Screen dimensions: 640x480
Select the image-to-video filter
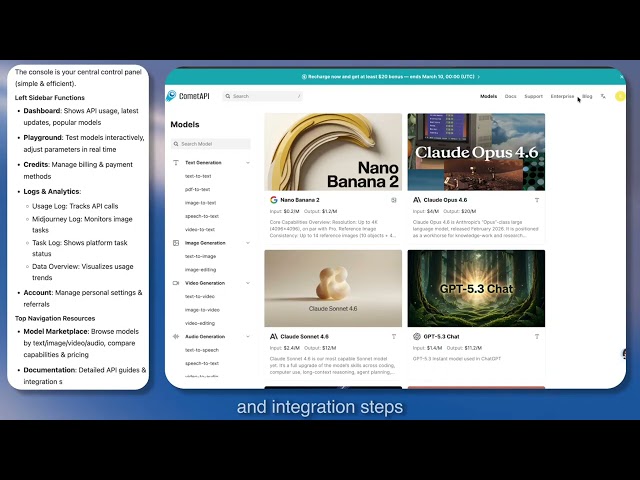202,310
